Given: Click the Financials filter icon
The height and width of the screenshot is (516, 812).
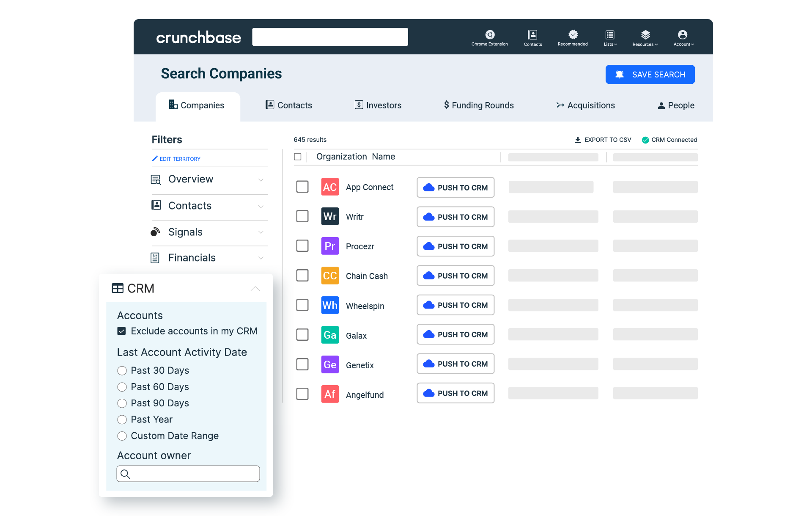Looking at the screenshot, I should (155, 258).
